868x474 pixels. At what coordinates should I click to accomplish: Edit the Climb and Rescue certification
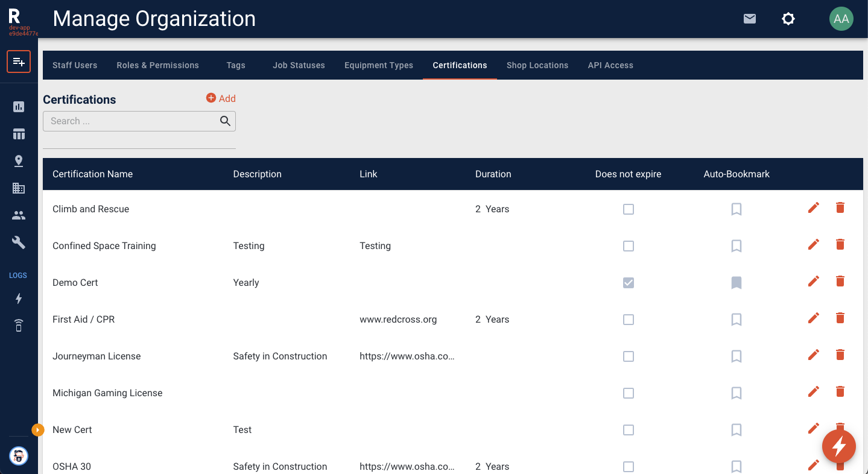click(x=814, y=207)
